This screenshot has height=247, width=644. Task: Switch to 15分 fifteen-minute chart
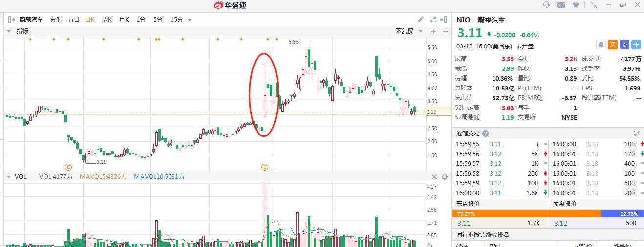coord(176,20)
